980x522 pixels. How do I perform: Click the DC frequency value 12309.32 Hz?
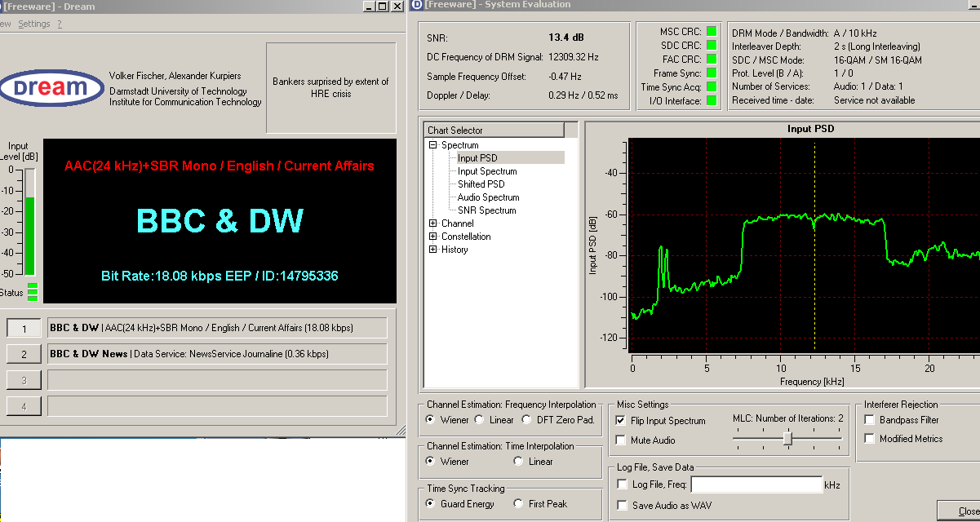click(574, 57)
